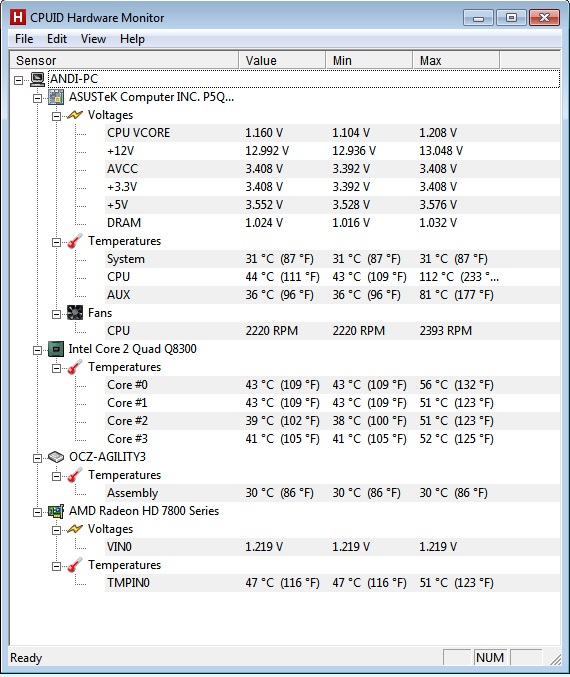
Task: Collapse Temperatures under OCZ-AGILITY3
Action: 56,476
